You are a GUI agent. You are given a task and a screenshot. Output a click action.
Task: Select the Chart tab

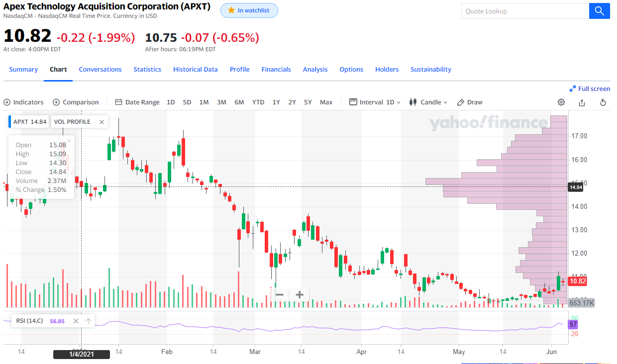point(58,70)
